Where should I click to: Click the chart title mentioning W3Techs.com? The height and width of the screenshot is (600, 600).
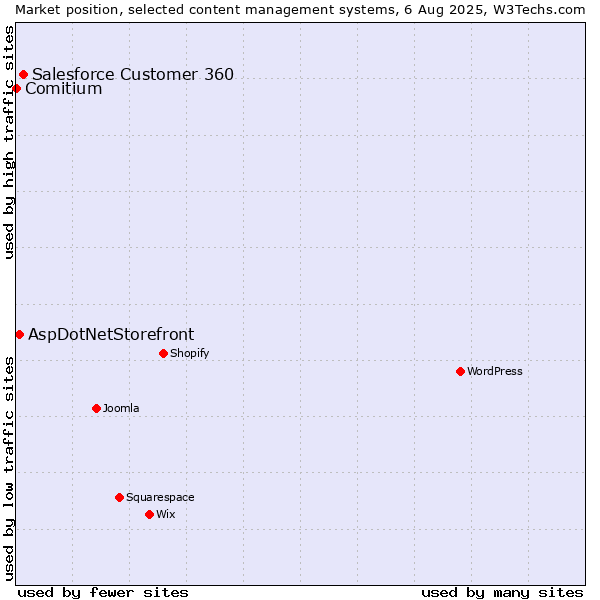(x=300, y=10)
